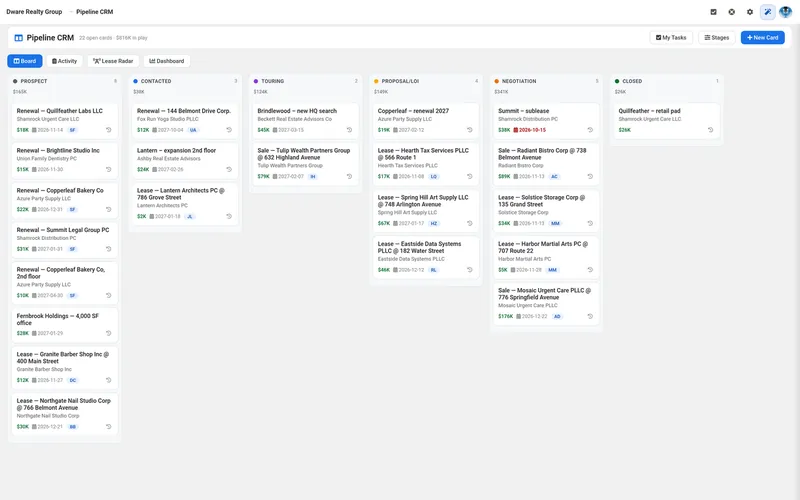Viewport: 800px width, 500px height.
Task: Switch to the Board tab
Action: pyautogui.click(x=25, y=61)
